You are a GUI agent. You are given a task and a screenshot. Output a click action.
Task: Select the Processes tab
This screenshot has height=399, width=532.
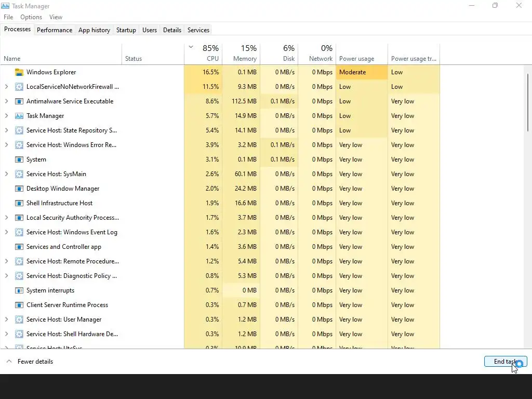tap(17, 30)
